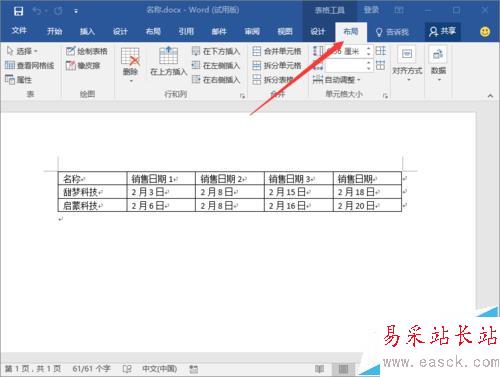Screen dimensions: 500x377
Task: Click the macro recording icon in status bar
Action: (194, 369)
